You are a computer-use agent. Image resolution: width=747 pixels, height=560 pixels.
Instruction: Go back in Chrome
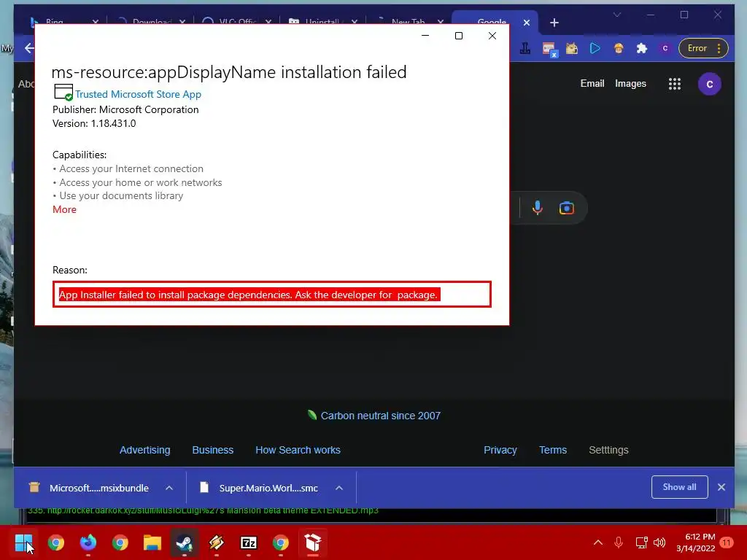click(x=29, y=48)
